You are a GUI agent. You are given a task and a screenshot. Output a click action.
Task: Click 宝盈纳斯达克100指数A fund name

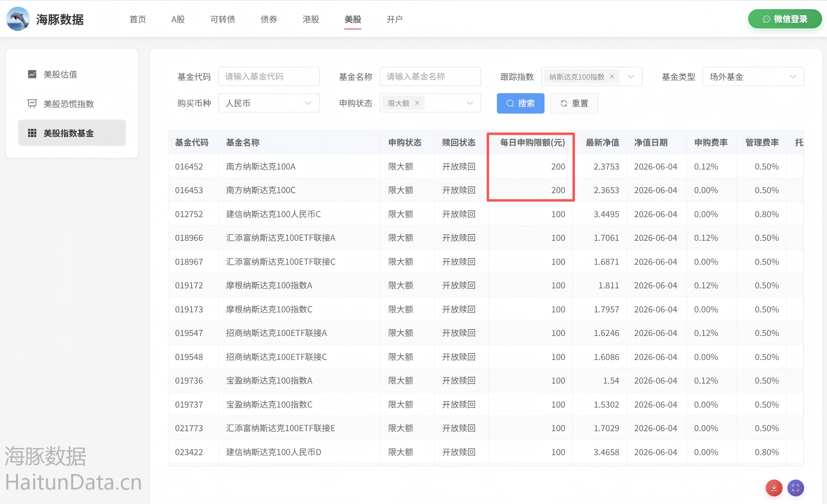[x=269, y=380]
